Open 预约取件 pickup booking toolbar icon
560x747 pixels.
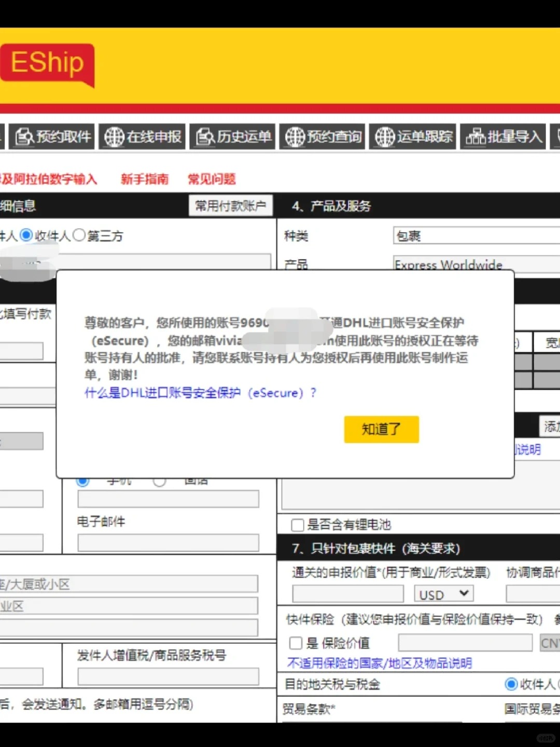(24, 137)
